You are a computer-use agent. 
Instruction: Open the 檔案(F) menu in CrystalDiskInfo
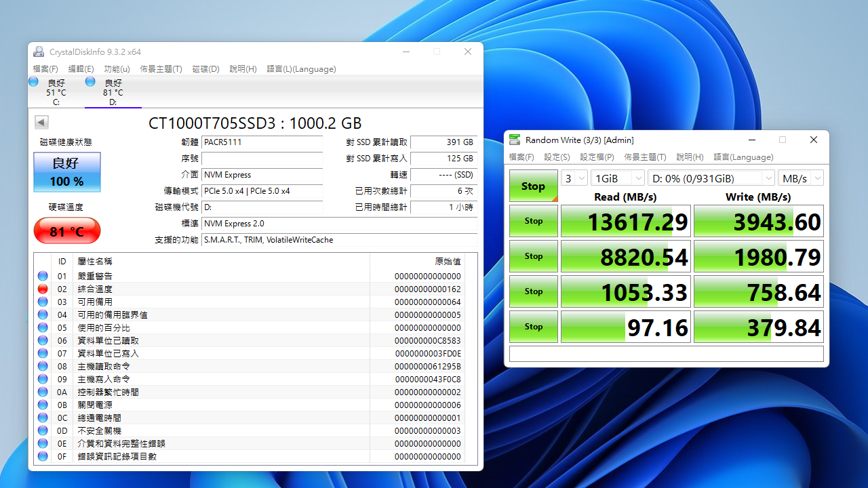tap(45, 68)
